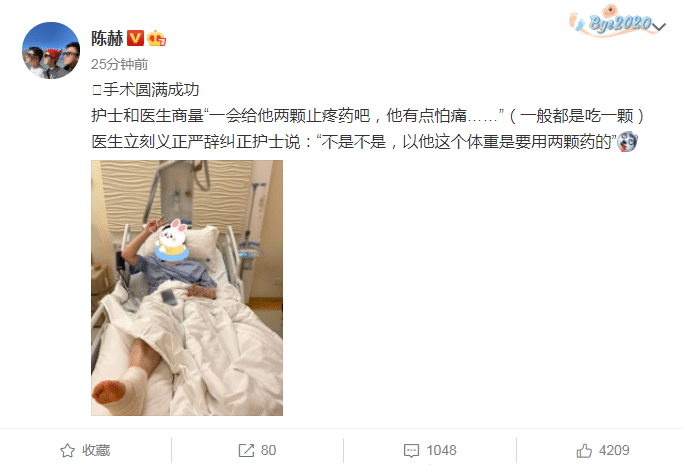The height and width of the screenshot is (465, 683).
Task: Click the red V verified badge
Action: point(135,38)
